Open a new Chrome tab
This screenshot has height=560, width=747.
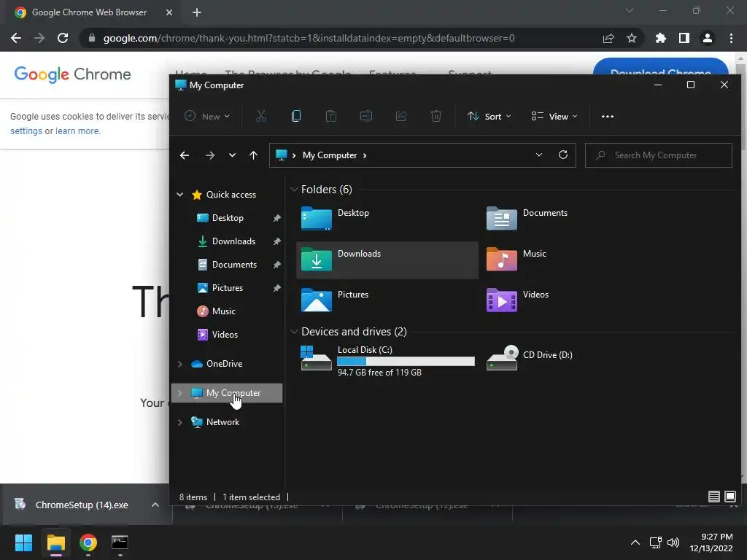(x=197, y=12)
